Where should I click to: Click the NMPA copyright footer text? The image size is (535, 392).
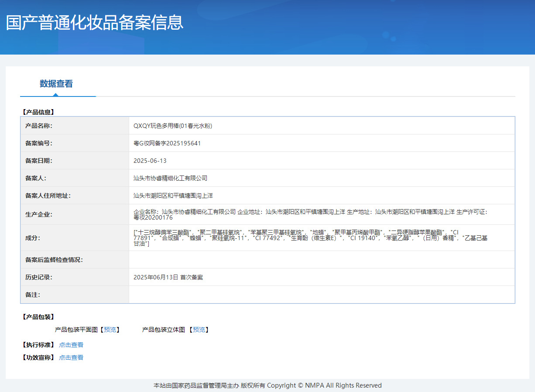tap(267, 385)
